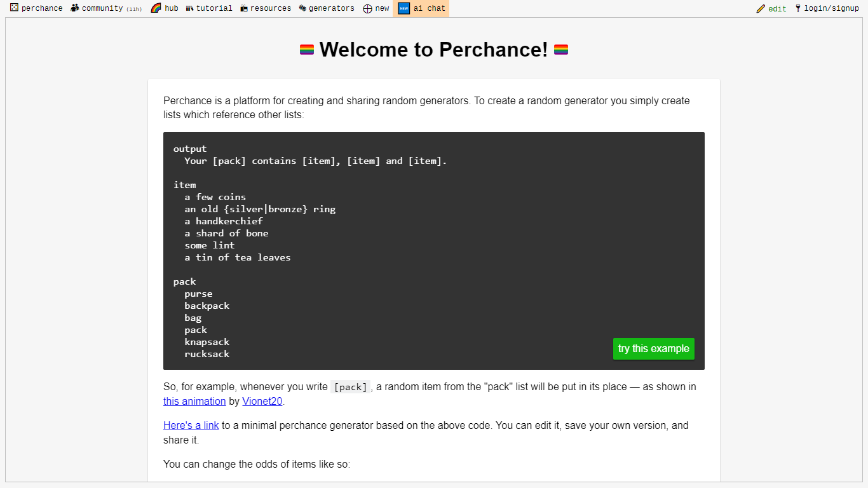Open the perchance home menu item
The image size is (868, 488).
pyautogui.click(x=36, y=8)
